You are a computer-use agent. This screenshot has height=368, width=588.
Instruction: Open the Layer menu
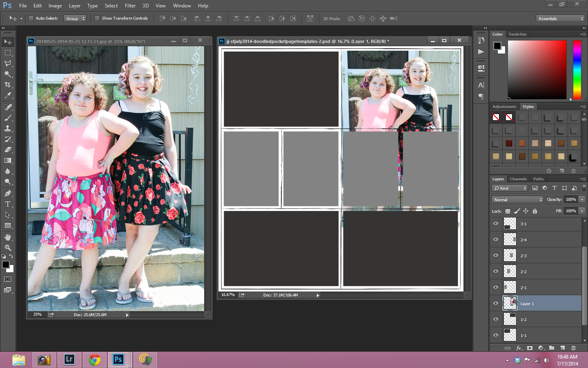(75, 6)
